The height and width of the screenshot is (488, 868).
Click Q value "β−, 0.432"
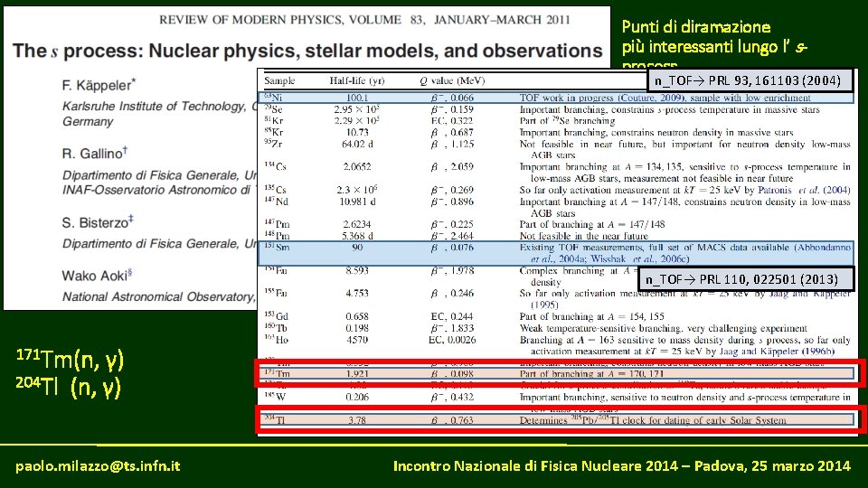(x=452, y=398)
